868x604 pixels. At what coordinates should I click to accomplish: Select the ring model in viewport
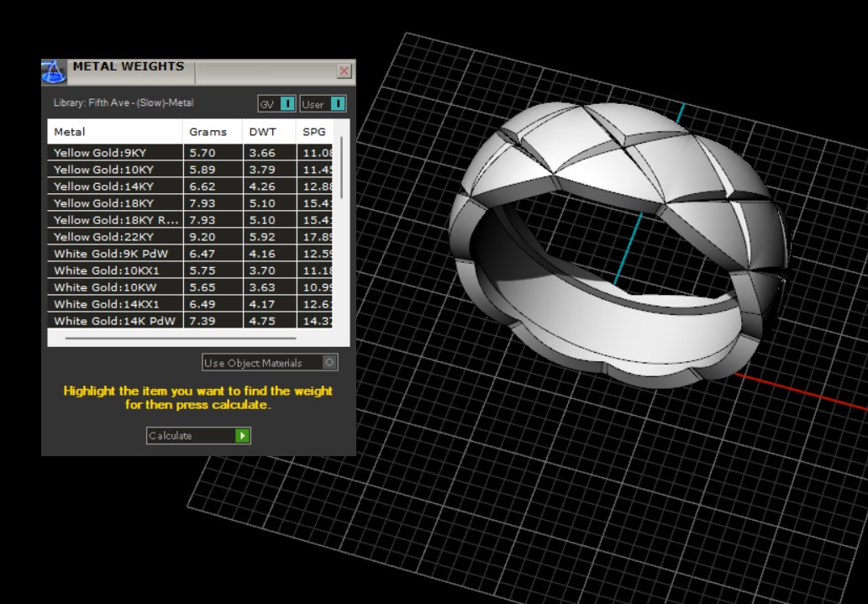(x=618, y=244)
